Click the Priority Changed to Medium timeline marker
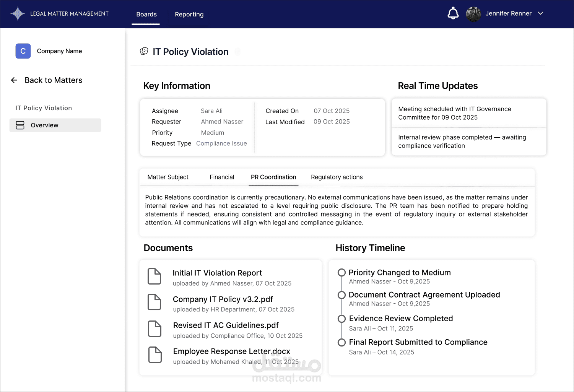574x392 pixels. [341, 273]
